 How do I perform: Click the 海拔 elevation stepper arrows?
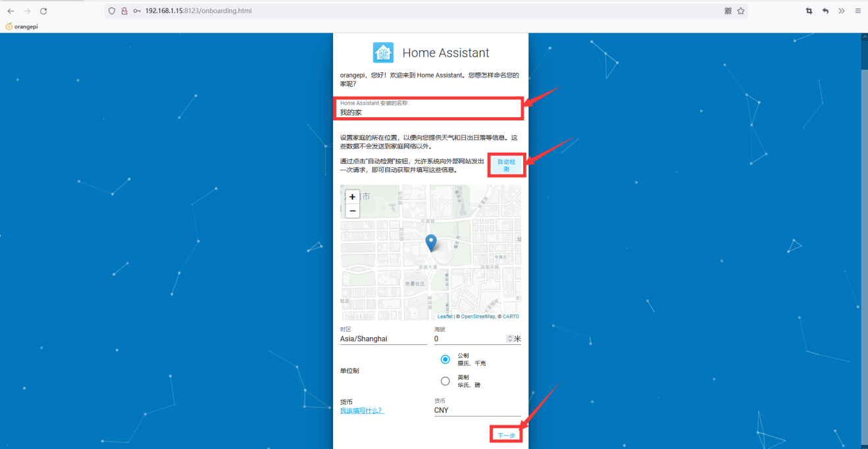509,338
